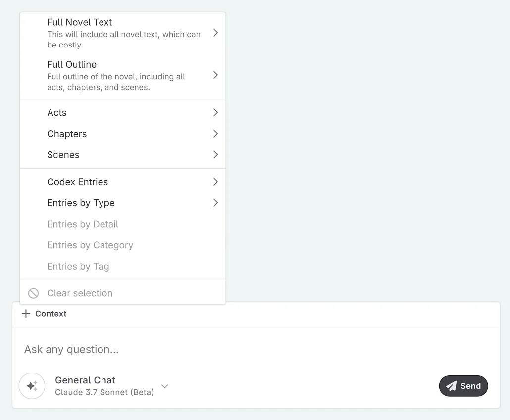Click the paper plane Send button
The width and height of the screenshot is (510, 420).
tap(463, 386)
